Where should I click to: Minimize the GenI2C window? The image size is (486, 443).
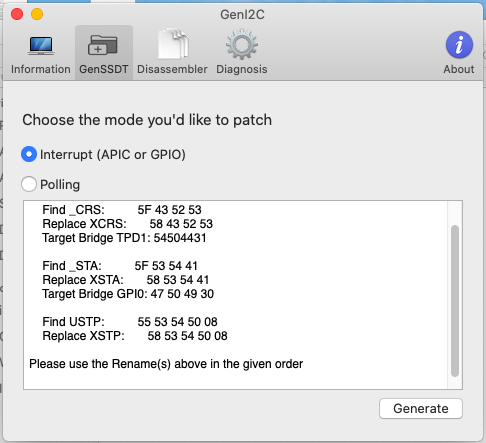[x=37, y=14]
